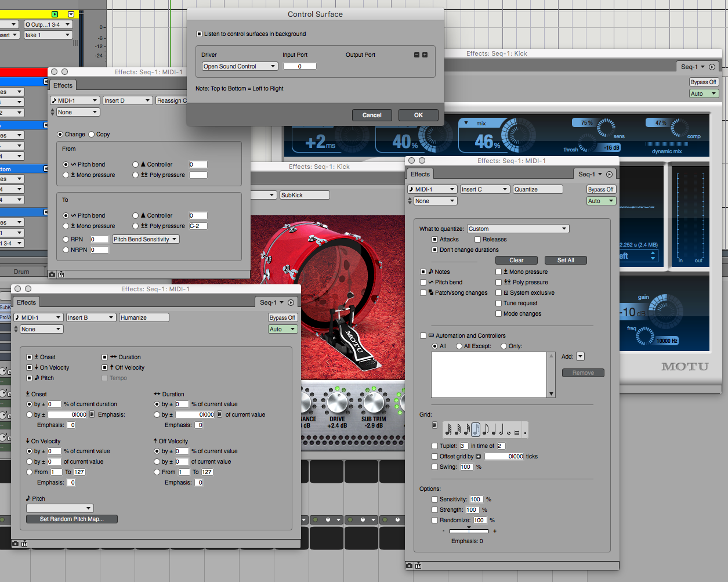Click the keyboard icon in the Humanize window
This screenshot has width=728, height=582.
pyautogui.click(x=24, y=544)
